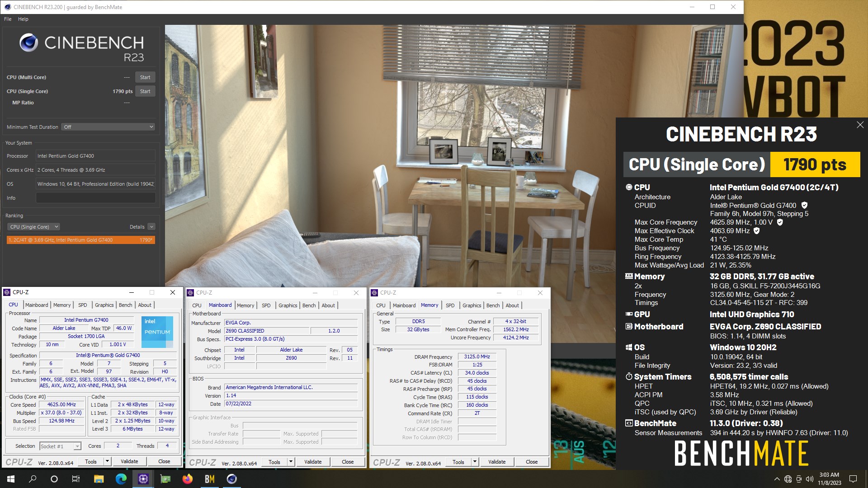Image resolution: width=868 pixels, height=488 pixels.
Task: Expand the ranking Details arrow
Action: (x=151, y=227)
